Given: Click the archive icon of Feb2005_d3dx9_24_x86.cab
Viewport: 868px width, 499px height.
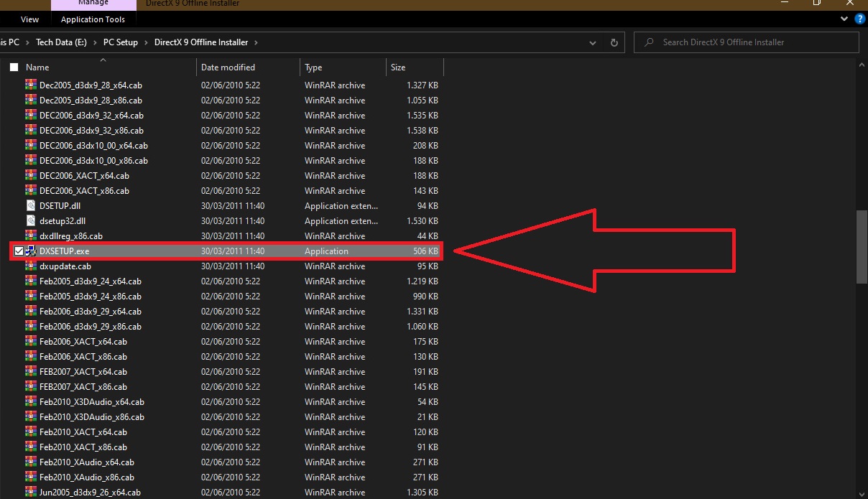Looking at the screenshot, I should click(x=31, y=296).
